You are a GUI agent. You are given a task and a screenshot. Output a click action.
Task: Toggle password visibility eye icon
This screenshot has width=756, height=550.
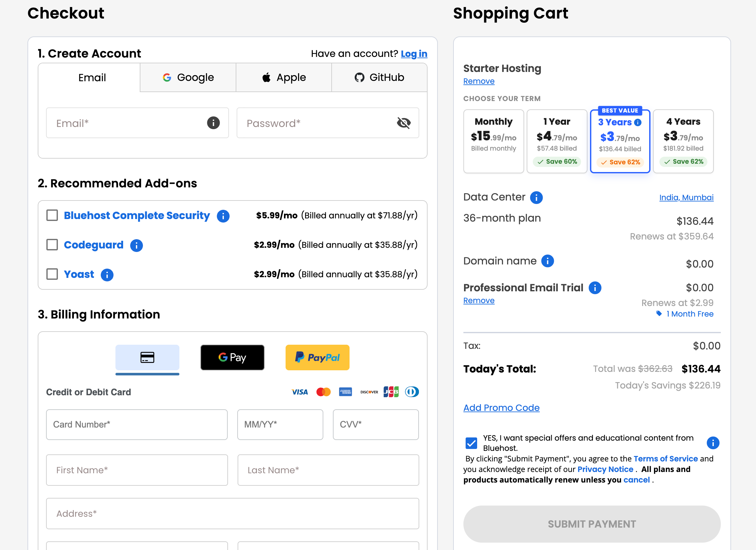404,123
